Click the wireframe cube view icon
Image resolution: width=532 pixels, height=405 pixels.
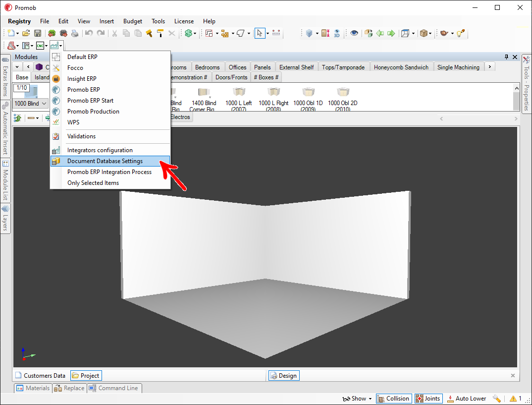pos(405,33)
